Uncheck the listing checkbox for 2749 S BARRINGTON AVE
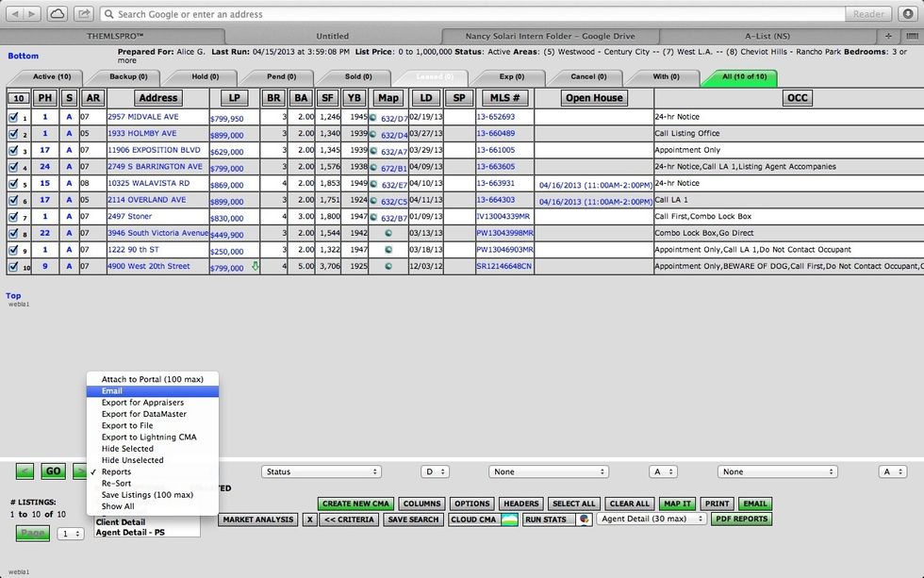Screen dimensions: 924x578 click(x=13, y=167)
